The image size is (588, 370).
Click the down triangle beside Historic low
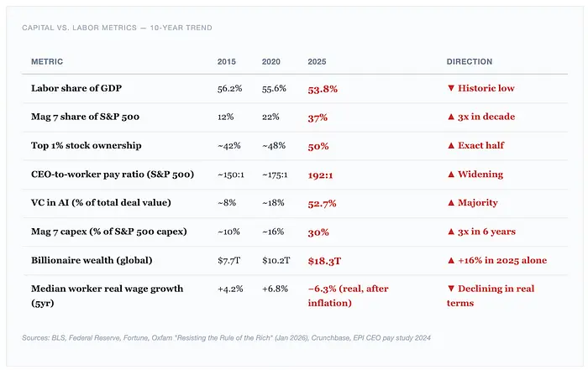pyautogui.click(x=450, y=88)
